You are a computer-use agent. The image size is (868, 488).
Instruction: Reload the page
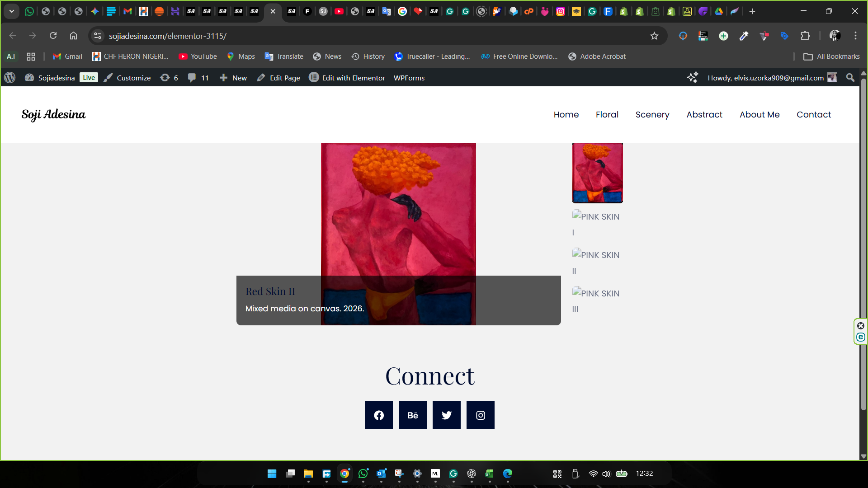click(x=53, y=36)
